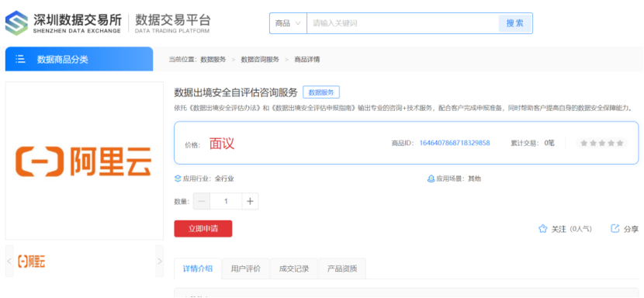Switch to the 产品资质 tab
The height and width of the screenshot is (298, 644).
(x=342, y=269)
